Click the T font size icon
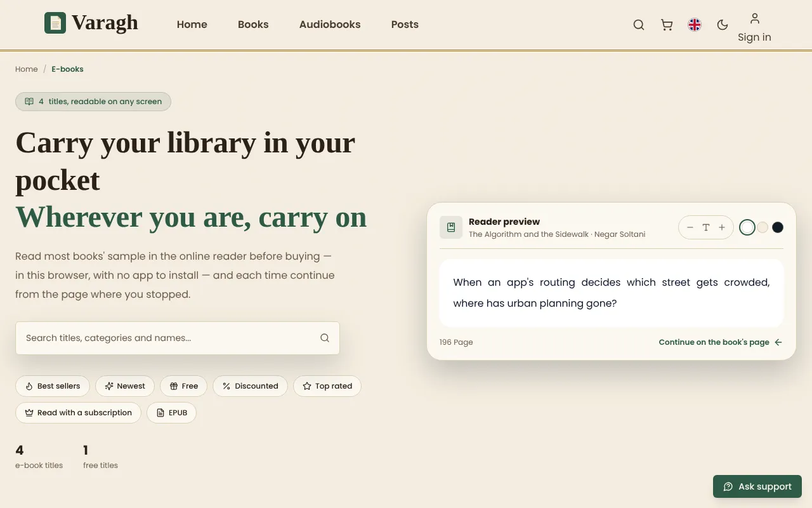Screen dimensions: 812x508 tap(706, 227)
